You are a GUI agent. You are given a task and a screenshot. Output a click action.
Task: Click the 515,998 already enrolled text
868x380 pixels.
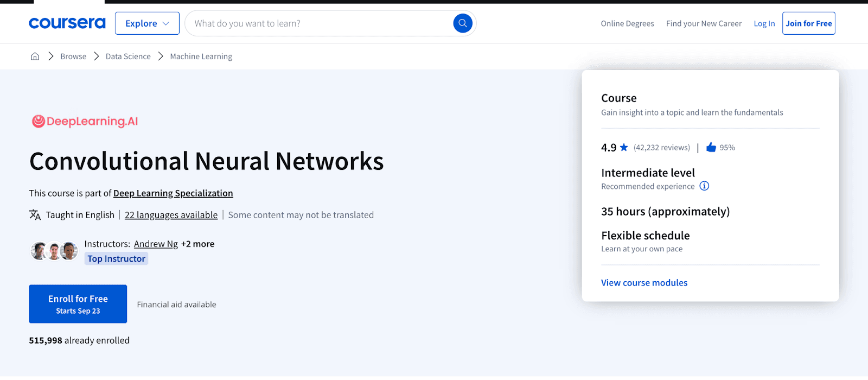tap(79, 340)
